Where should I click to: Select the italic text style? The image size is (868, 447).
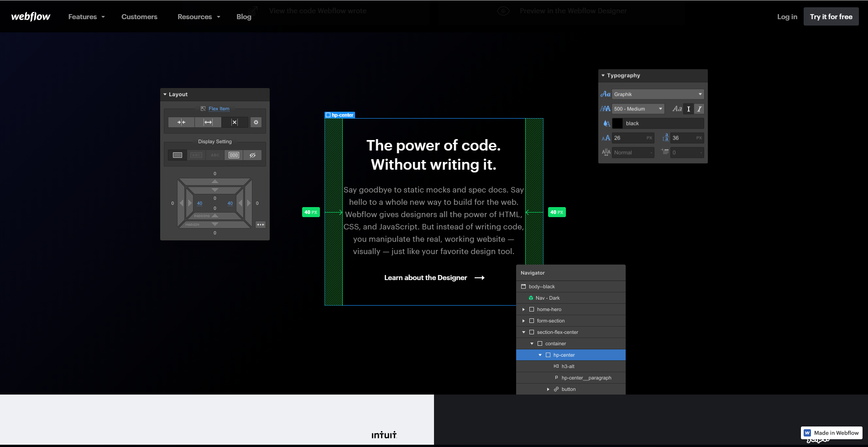(x=699, y=109)
